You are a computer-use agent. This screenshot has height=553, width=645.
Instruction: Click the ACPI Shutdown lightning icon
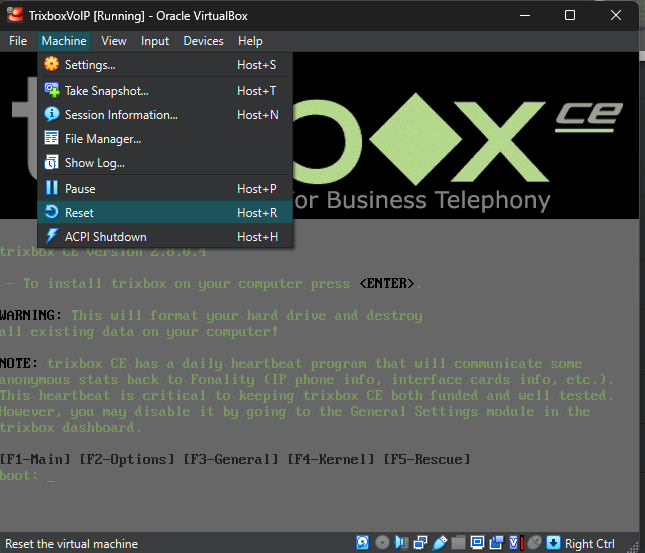click(52, 236)
